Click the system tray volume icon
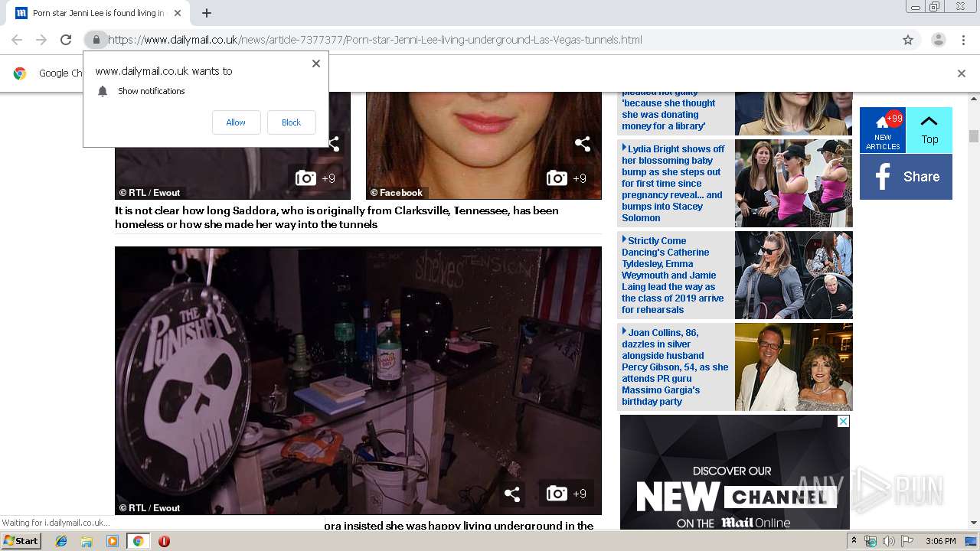The image size is (980, 551). pos(889,541)
